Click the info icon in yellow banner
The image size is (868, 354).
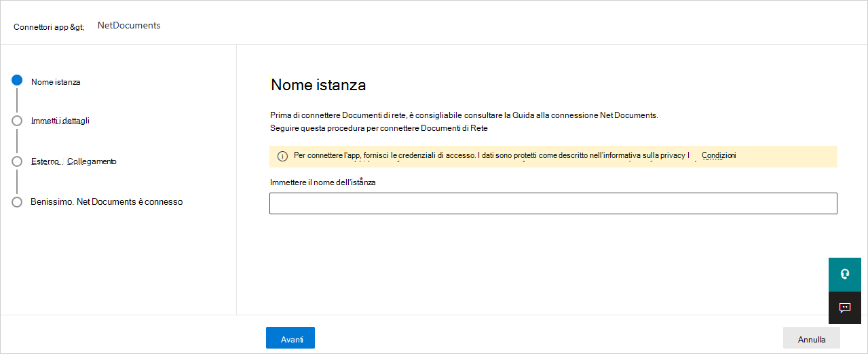(x=282, y=157)
